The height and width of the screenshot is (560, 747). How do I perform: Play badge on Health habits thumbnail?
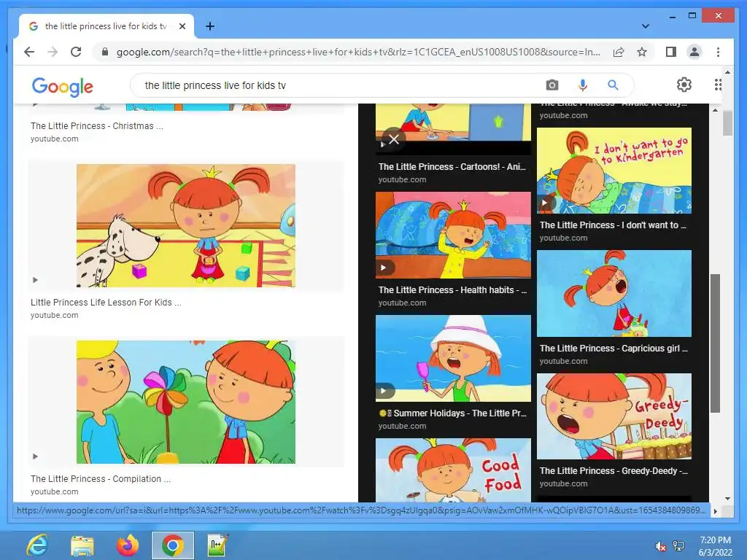(384, 268)
